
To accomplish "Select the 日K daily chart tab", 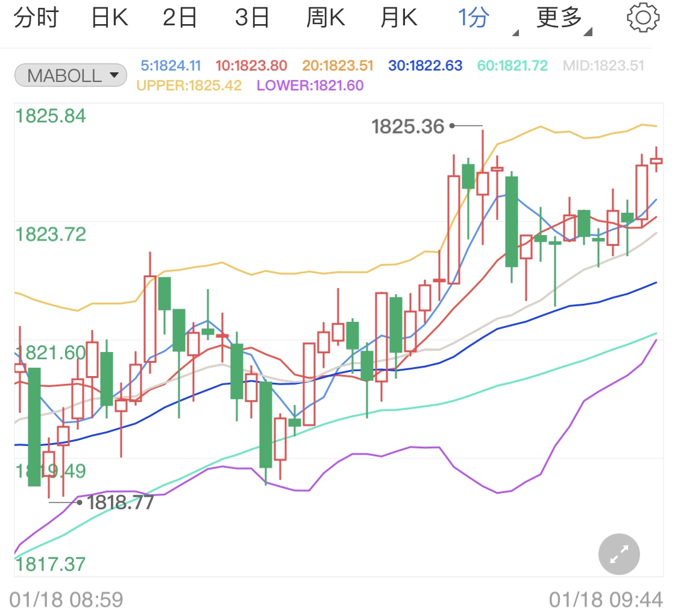I will point(110,19).
